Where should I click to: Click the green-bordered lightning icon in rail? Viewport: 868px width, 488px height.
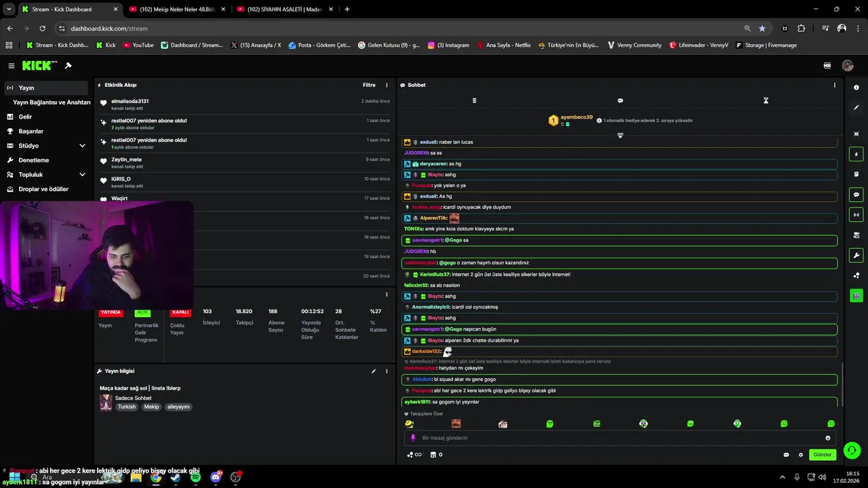pyautogui.click(x=856, y=155)
